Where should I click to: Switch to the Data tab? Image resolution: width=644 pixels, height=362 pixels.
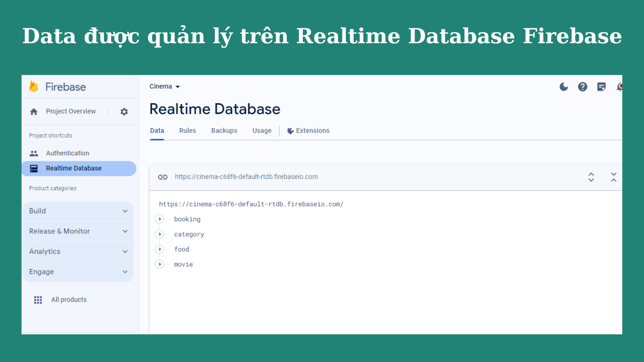click(157, 131)
